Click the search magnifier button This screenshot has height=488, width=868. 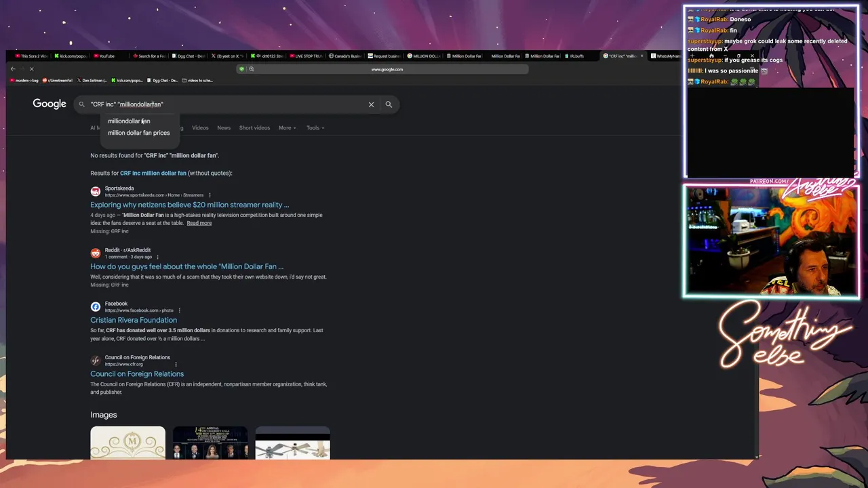click(x=389, y=104)
